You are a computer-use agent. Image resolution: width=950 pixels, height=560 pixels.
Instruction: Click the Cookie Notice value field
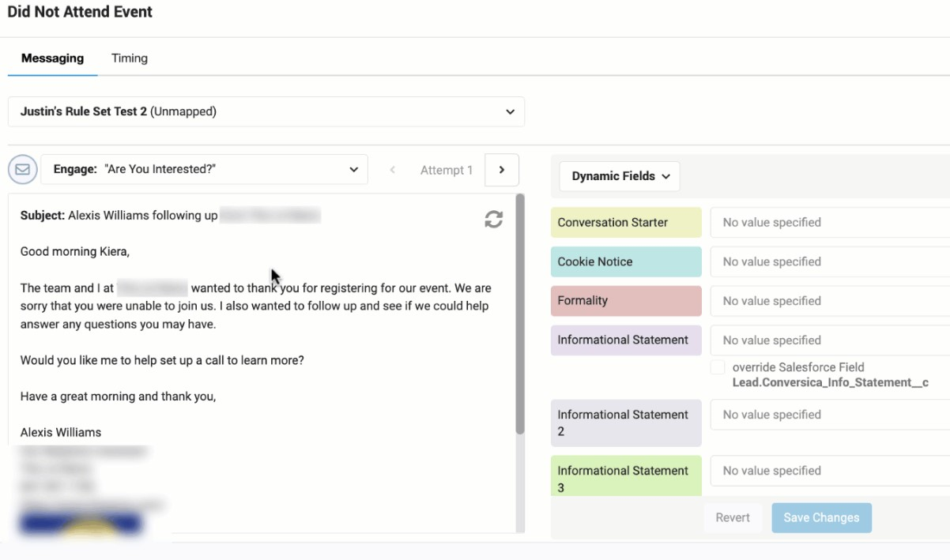pyautogui.click(x=830, y=261)
